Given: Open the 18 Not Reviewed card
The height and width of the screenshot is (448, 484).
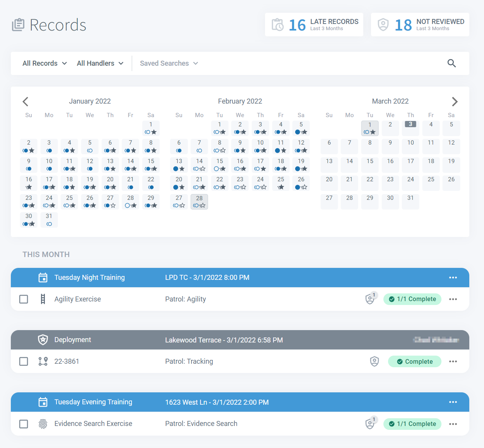Looking at the screenshot, I should tap(420, 25).
